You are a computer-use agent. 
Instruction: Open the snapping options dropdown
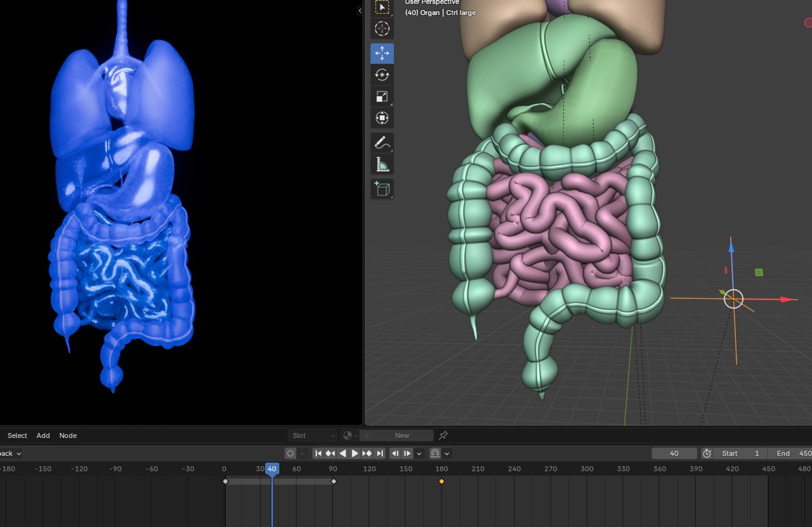coord(447,453)
